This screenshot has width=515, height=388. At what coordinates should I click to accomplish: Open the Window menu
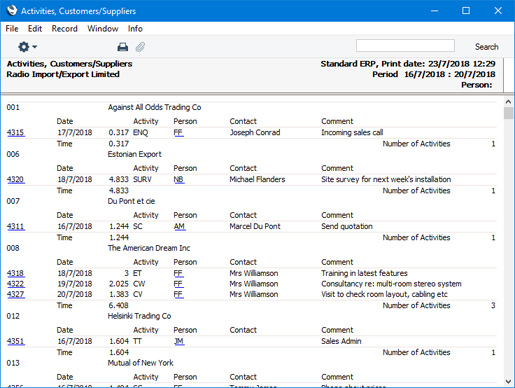click(103, 29)
